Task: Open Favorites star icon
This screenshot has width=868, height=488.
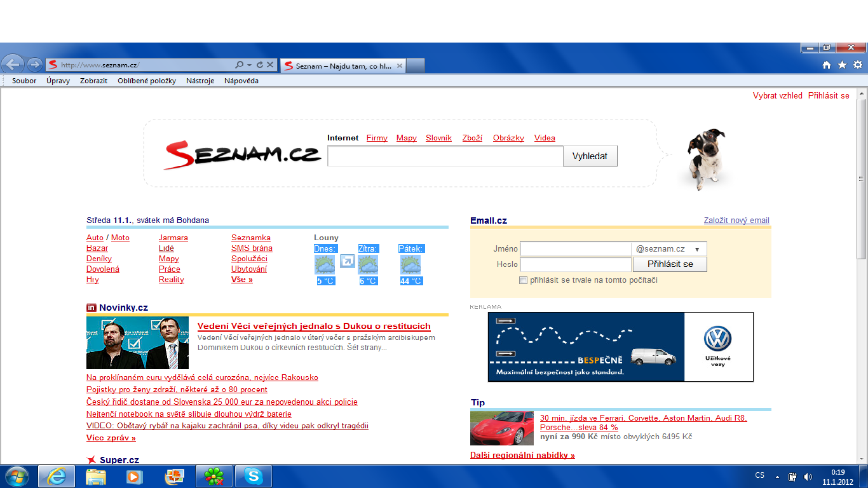Action: coord(843,65)
